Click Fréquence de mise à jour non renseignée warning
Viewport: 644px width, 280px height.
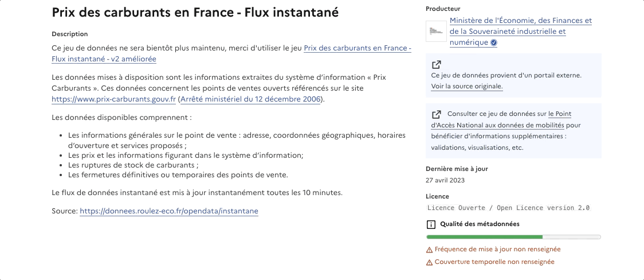493,250
